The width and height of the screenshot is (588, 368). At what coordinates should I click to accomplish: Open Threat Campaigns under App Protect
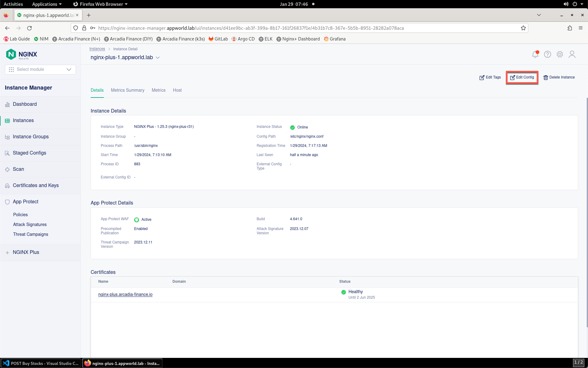tap(31, 234)
